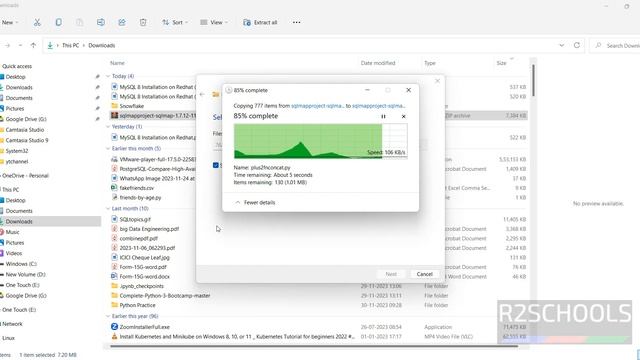Collapse the Last month (10) group
This screenshot has height=360, width=640.
click(x=108, y=208)
